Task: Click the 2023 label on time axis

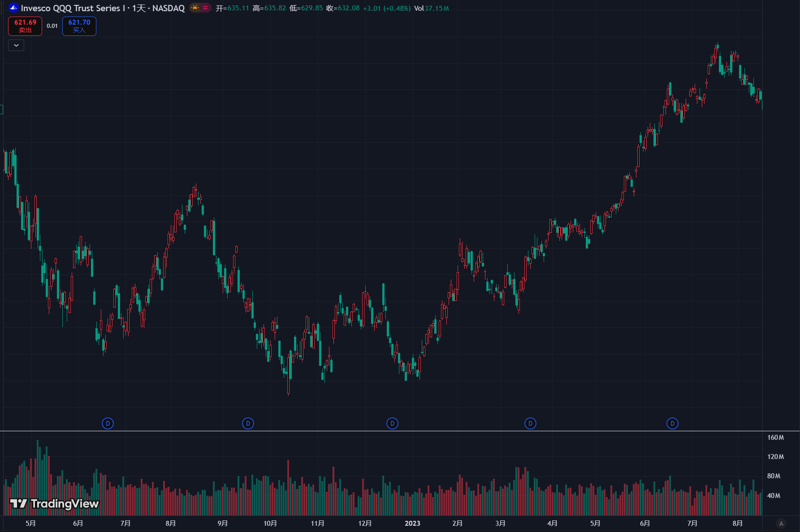Action: 412,523
